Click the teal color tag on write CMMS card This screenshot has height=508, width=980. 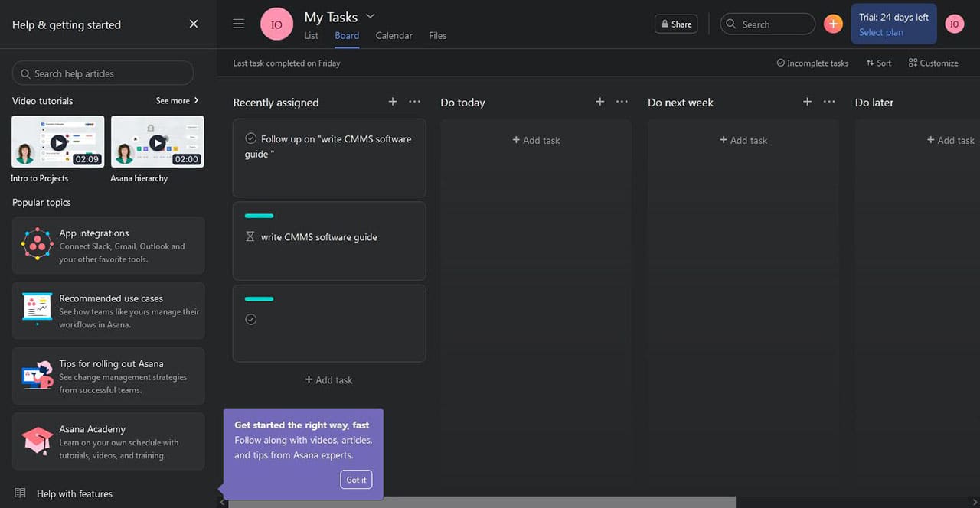click(259, 216)
